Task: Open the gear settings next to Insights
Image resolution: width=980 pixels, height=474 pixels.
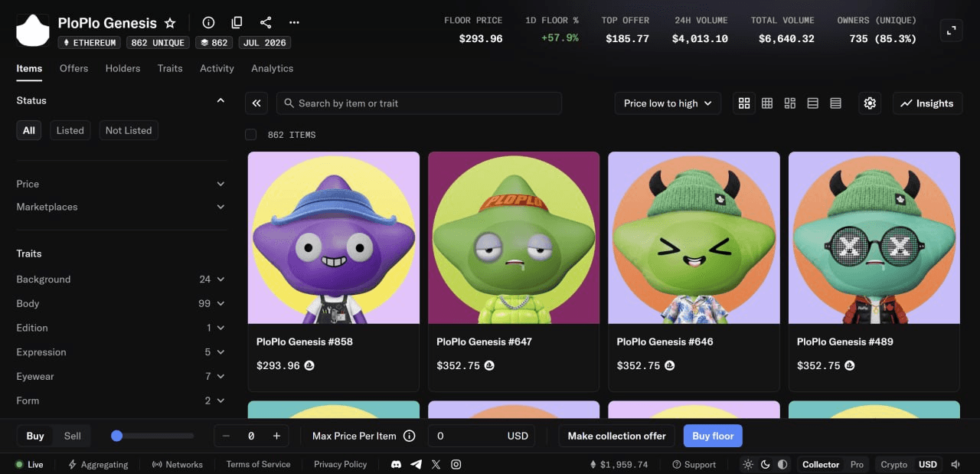Action: (x=870, y=103)
